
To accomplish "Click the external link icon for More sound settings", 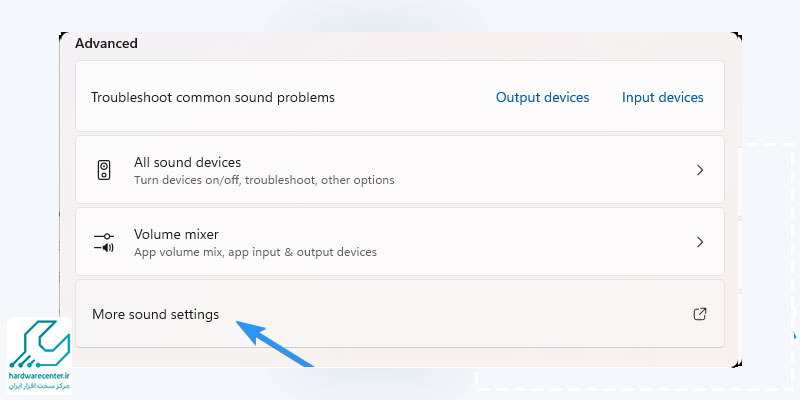I will tap(700, 314).
